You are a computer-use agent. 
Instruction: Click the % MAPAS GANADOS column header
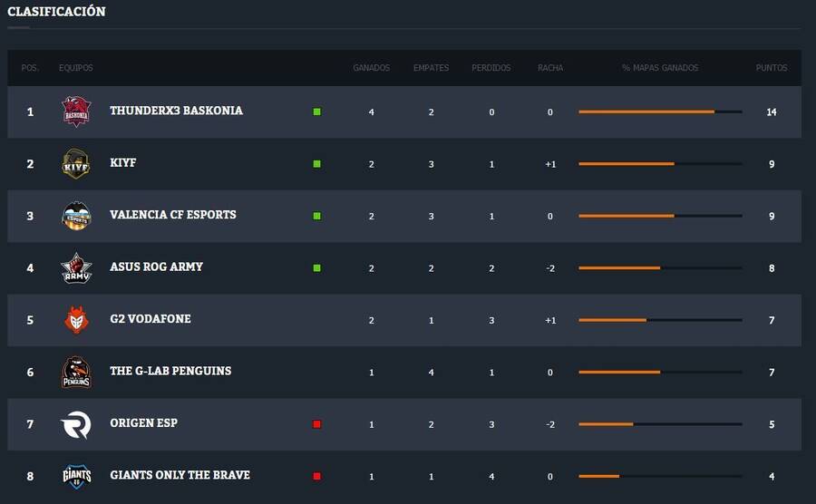coord(660,68)
